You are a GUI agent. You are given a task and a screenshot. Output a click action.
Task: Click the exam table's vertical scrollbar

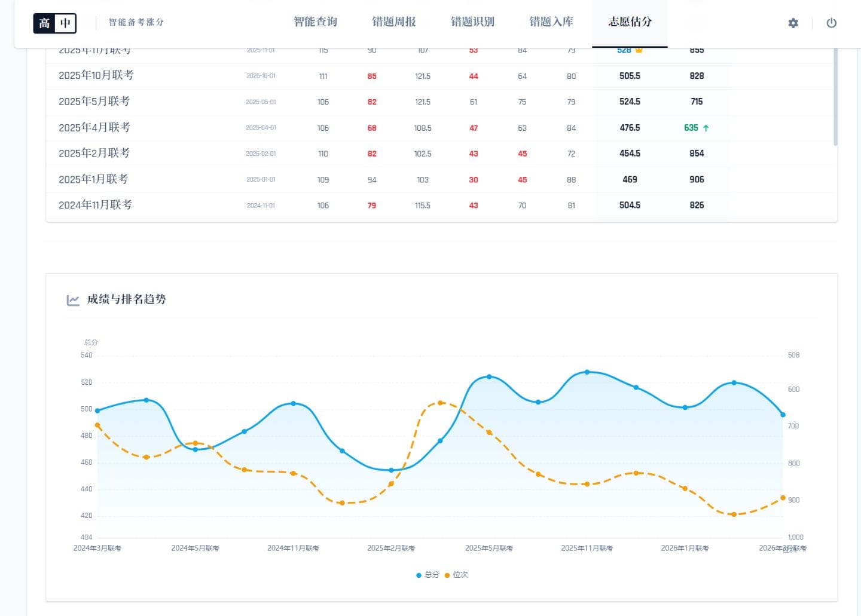point(835,96)
